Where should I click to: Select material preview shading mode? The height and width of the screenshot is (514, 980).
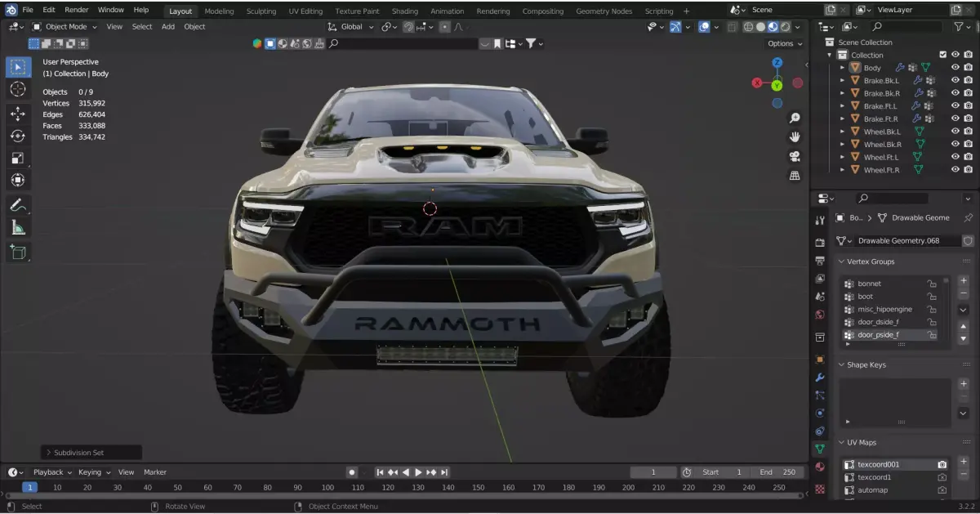(x=773, y=27)
